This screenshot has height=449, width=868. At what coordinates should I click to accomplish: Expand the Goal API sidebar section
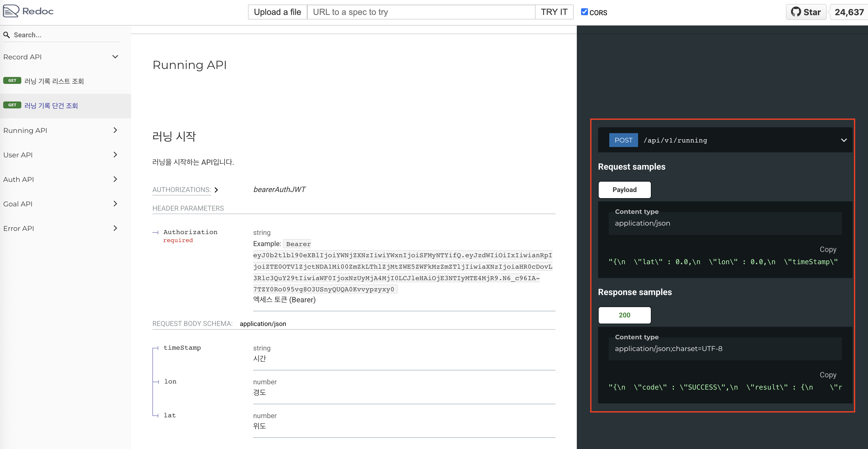click(65, 204)
